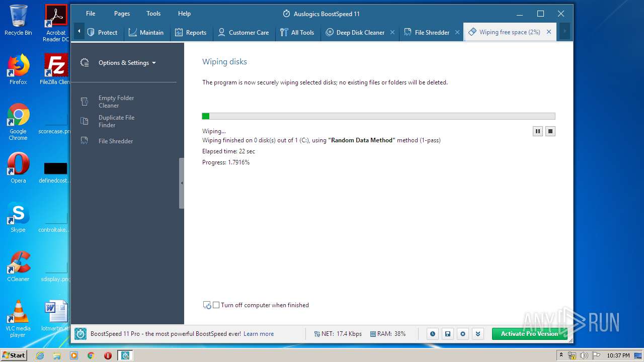Open Skype desktop shortcut

pyautogui.click(x=18, y=217)
